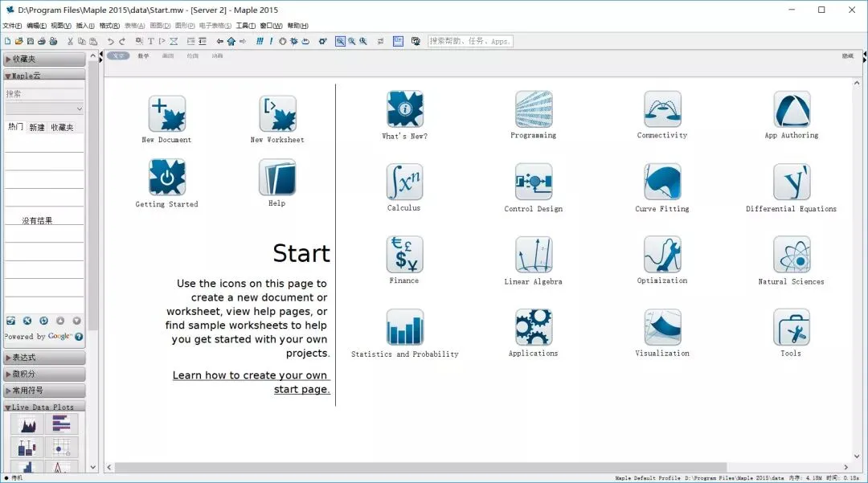Open the 工具(T) menu
Viewport: 868px width, 483px height.
click(246, 26)
